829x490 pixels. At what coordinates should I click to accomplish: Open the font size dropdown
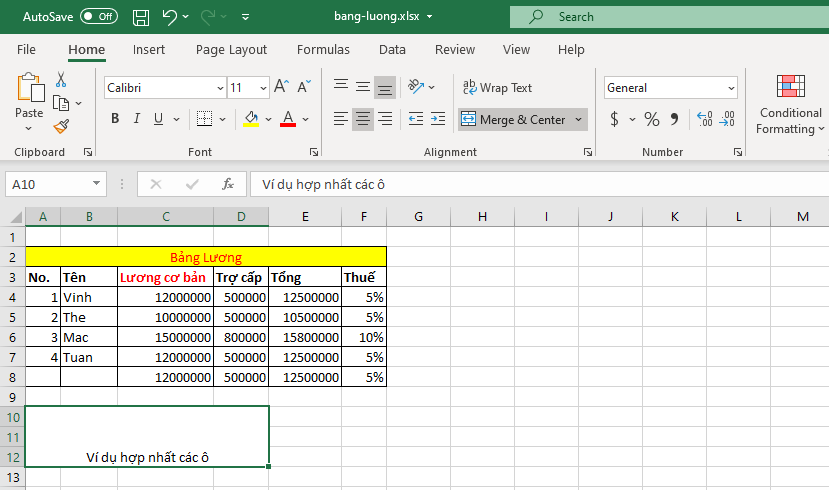[x=263, y=88]
